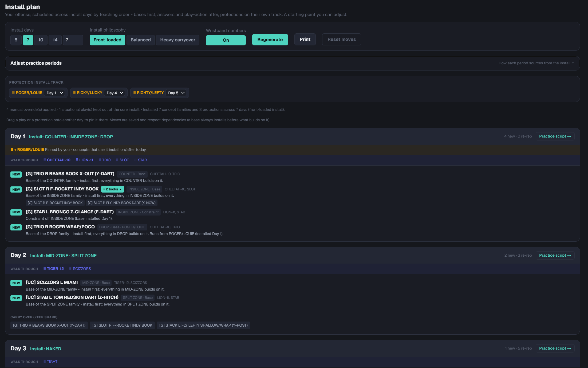Select the Balanced install philosophy
588x368 pixels.
pyautogui.click(x=141, y=40)
